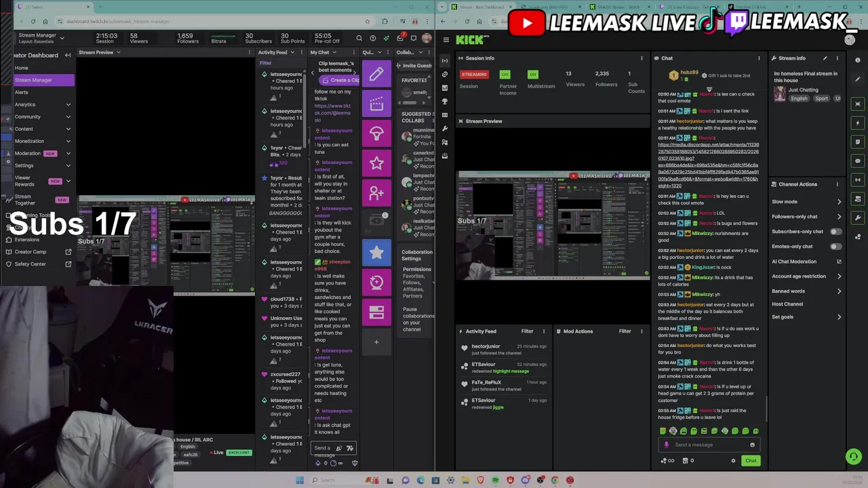Screen dimensions: 868x488
Task: Click the Send a message field on Kick
Action: 709,445
